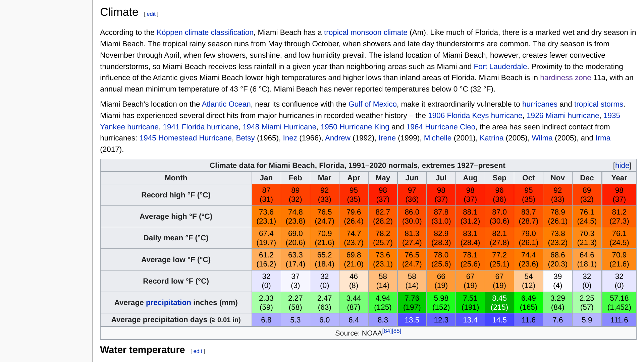Open 1906 Florida Keys hurricane article
This screenshot has height=362, width=644.
click(475, 116)
